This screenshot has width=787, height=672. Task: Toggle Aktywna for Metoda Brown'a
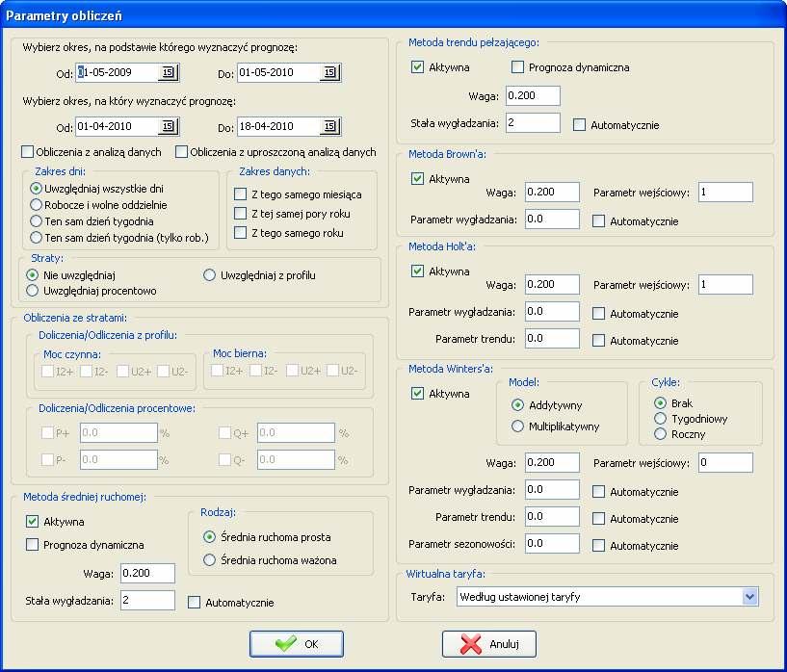(x=417, y=178)
